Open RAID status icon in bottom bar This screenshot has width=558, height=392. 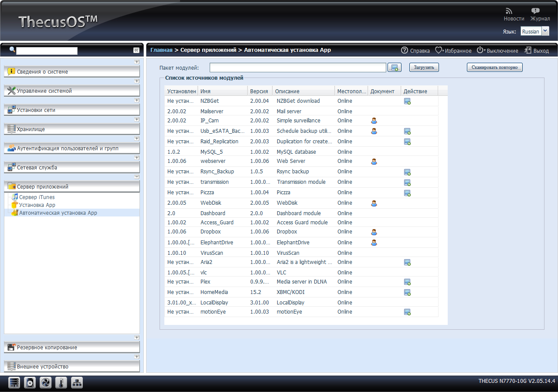tap(14, 383)
